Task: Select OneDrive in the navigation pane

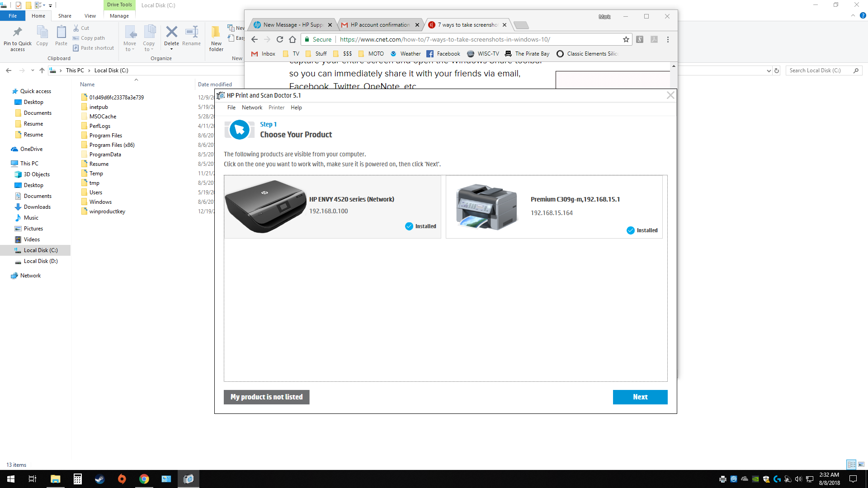Action: (x=31, y=149)
